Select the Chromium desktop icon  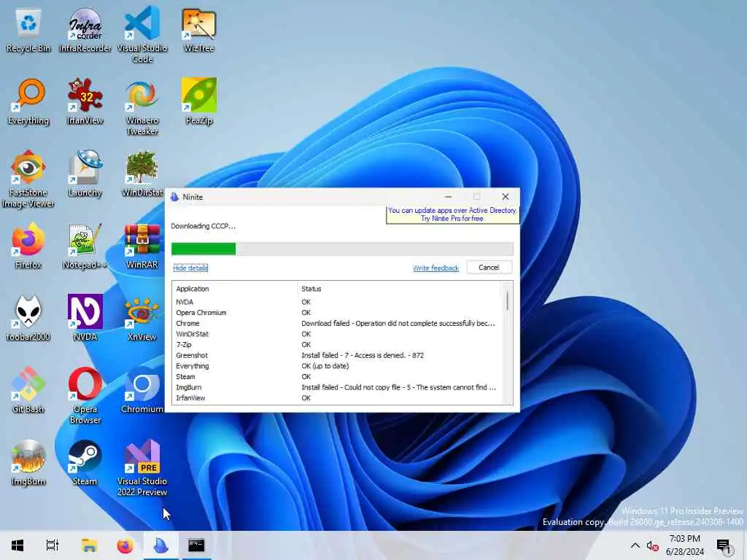pyautogui.click(x=142, y=391)
